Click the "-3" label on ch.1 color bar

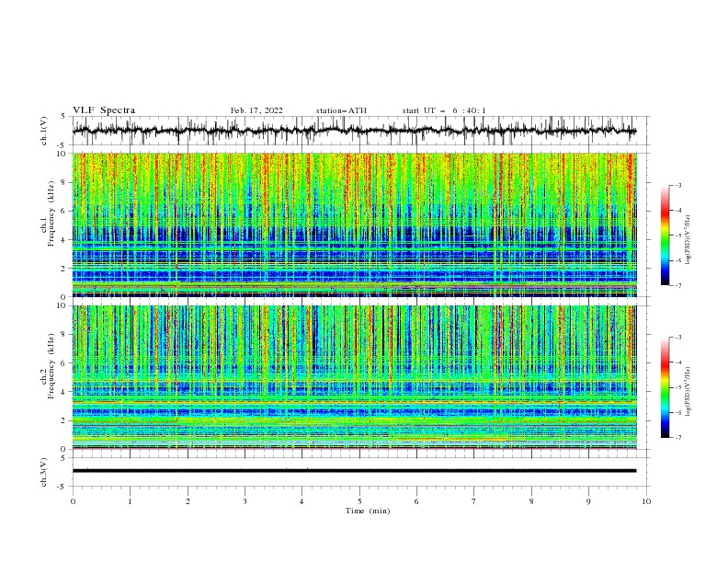[x=678, y=185]
